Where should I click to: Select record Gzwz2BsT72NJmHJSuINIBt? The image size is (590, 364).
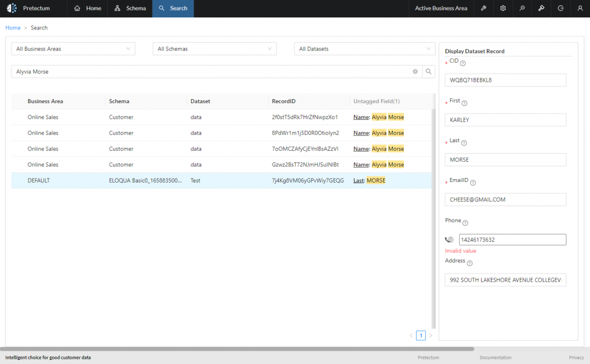click(x=221, y=165)
